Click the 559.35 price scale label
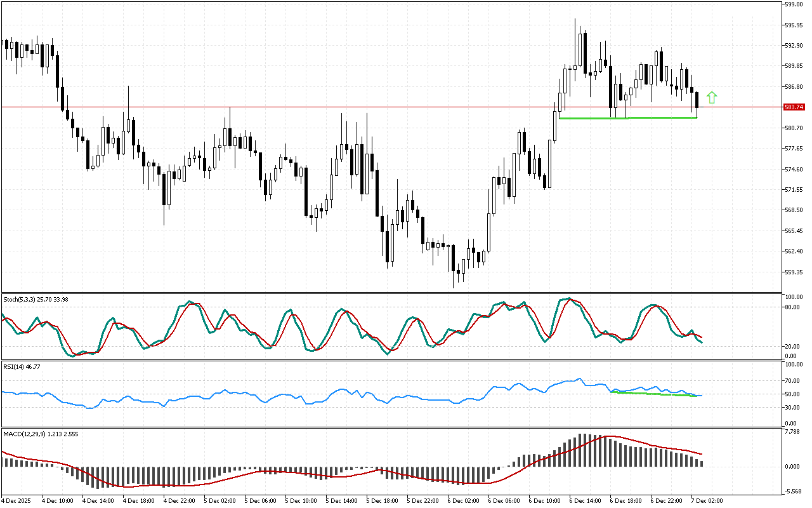 click(794, 272)
